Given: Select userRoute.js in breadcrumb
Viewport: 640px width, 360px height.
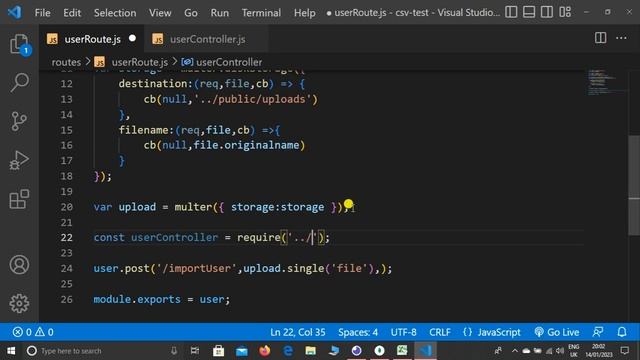Looking at the screenshot, I should [x=140, y=62].
